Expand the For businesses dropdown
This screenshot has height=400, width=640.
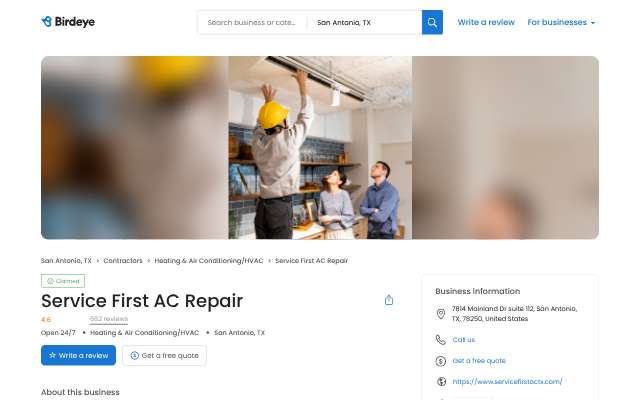(561, 22)
